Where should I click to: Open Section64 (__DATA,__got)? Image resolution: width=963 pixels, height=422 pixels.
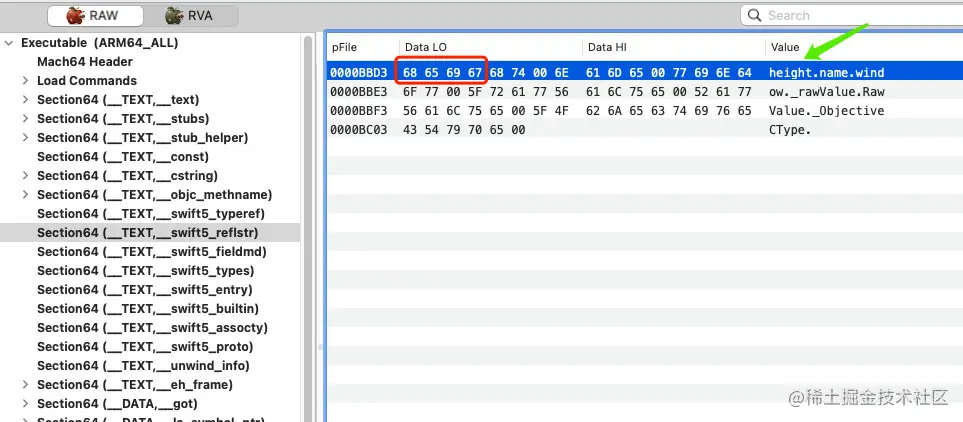(x=117, y=404)
